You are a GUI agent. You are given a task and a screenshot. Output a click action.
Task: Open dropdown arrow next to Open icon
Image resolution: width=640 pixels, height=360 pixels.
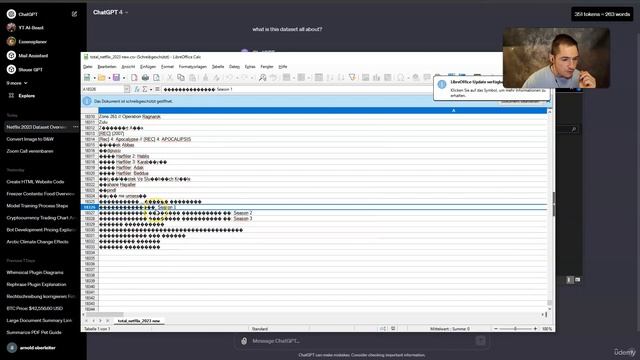point(109,78)
